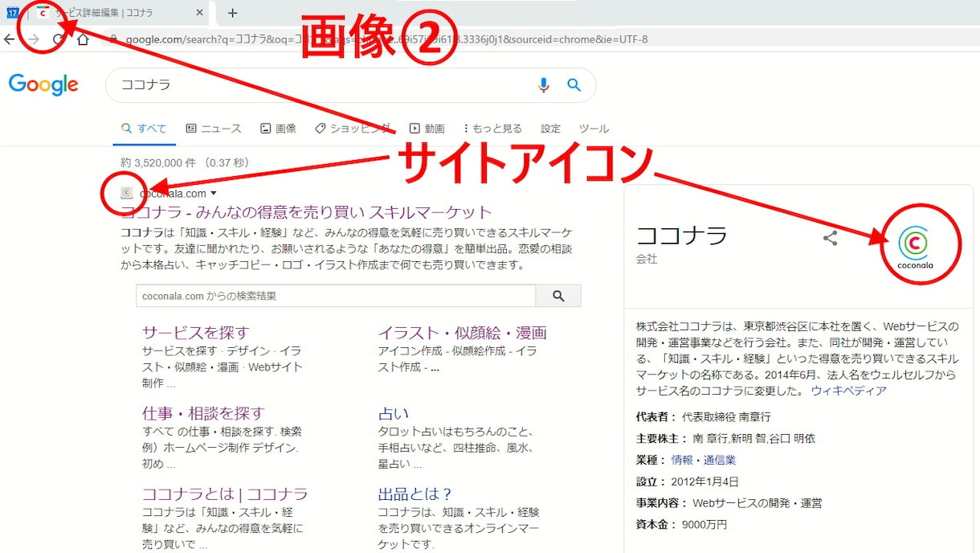Click the share icon in knowledge panel

[x=831, y=238]
